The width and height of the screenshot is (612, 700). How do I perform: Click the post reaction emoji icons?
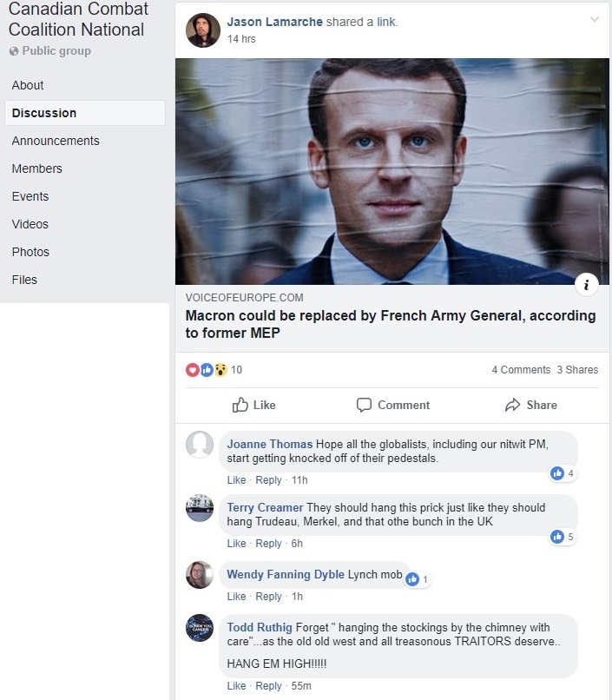coord(207,370)
